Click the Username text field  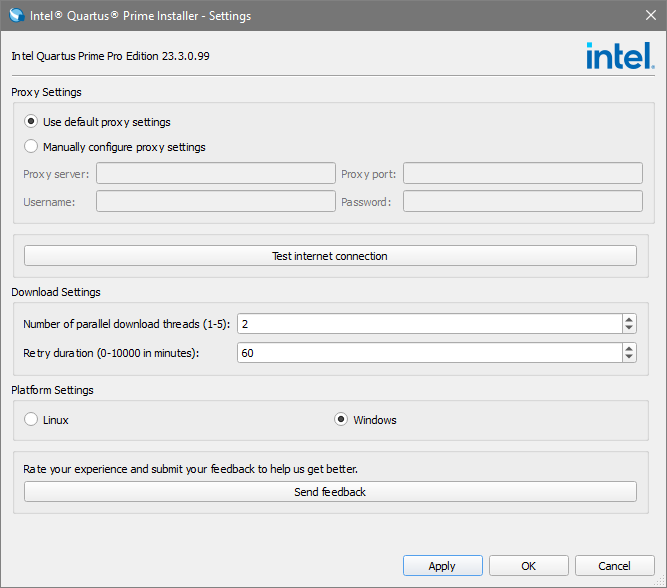click(216, 201)
